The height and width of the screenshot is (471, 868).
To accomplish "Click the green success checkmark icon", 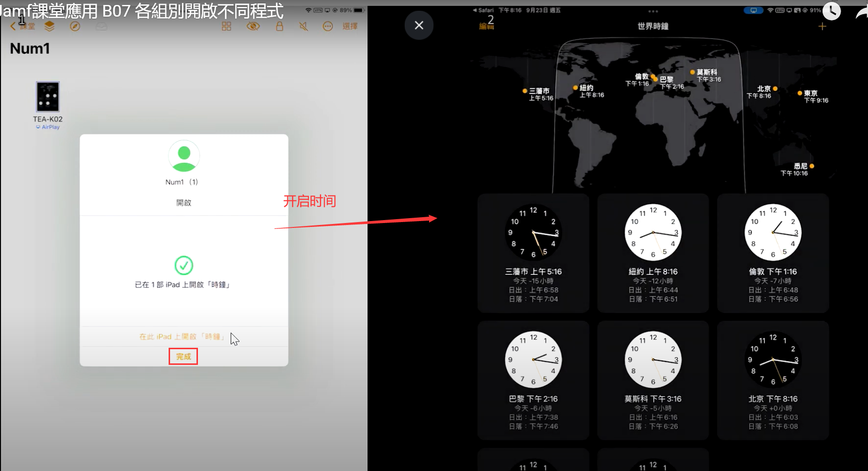I will click(x=184, y=266).
